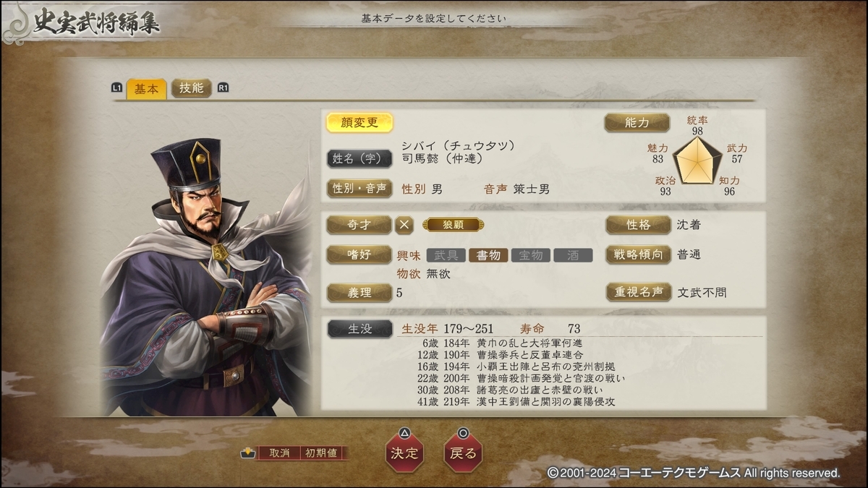Viewport: 868px width, 488px height.
Task: Click the controller icon beside 取消
Action: tap(248, 453)
